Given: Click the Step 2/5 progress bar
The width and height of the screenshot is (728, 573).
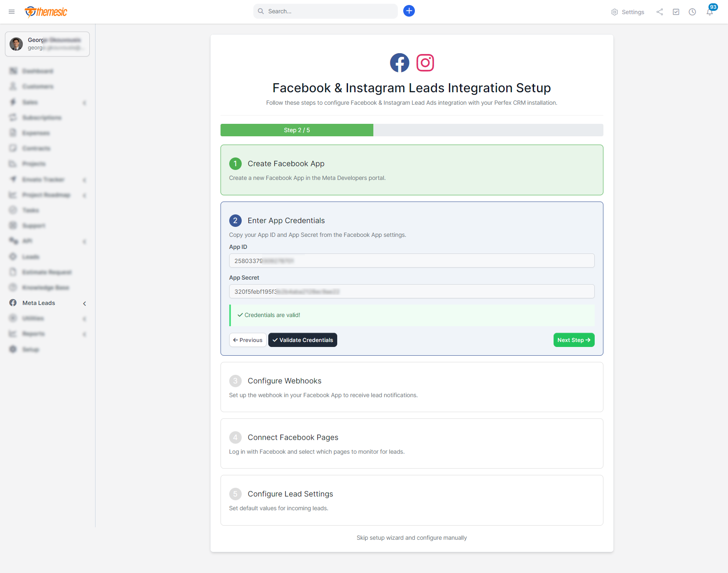Looking at the screenshot, I should pyautogui.click(x=297, y=130).
